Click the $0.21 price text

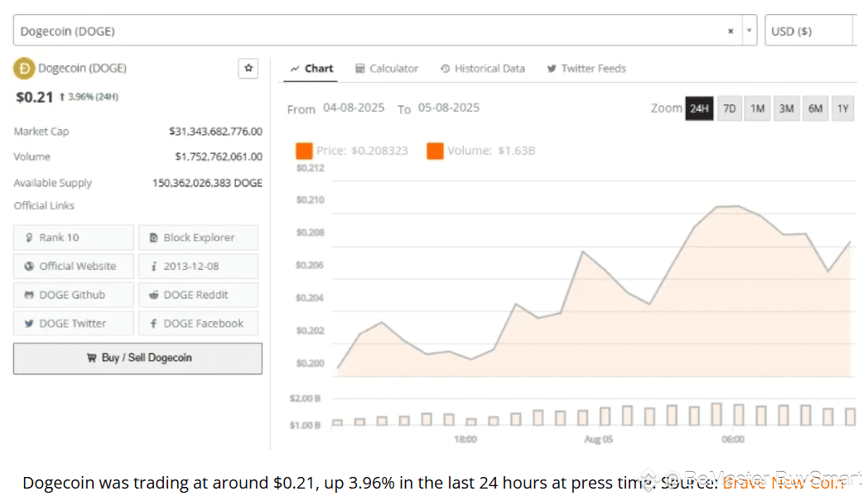(x=34, y=98)
